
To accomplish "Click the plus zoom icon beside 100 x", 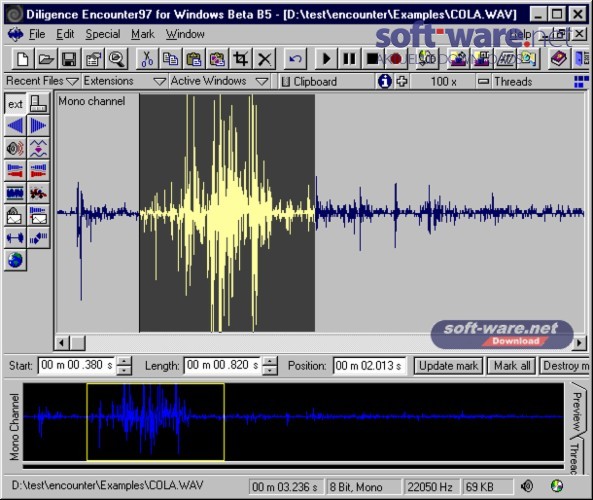I will 402,81.
